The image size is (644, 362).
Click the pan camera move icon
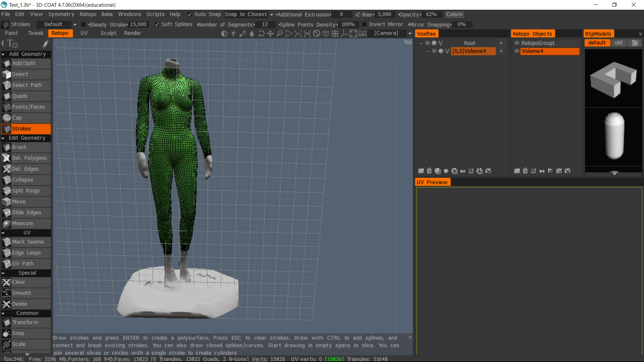(x=270, y=34)
